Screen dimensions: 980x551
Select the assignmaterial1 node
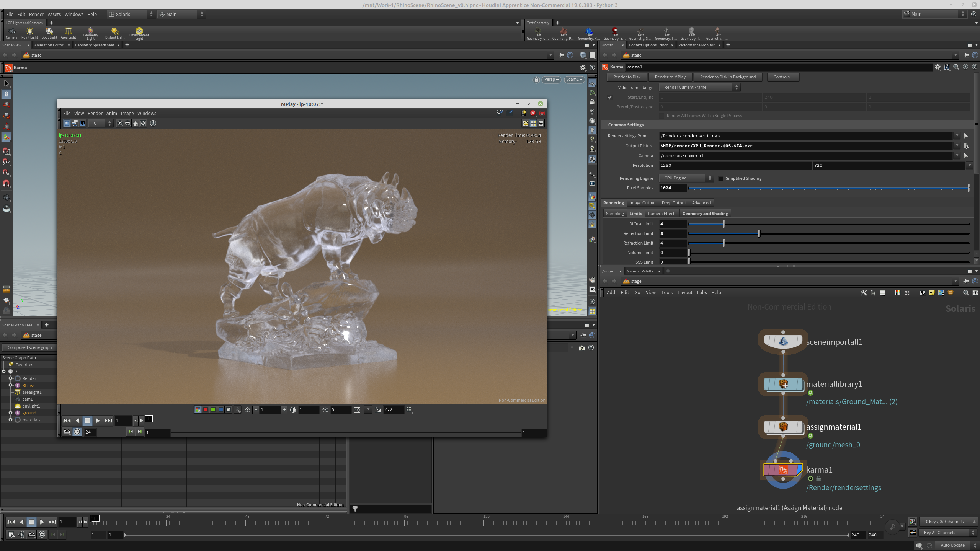(783, 427)
